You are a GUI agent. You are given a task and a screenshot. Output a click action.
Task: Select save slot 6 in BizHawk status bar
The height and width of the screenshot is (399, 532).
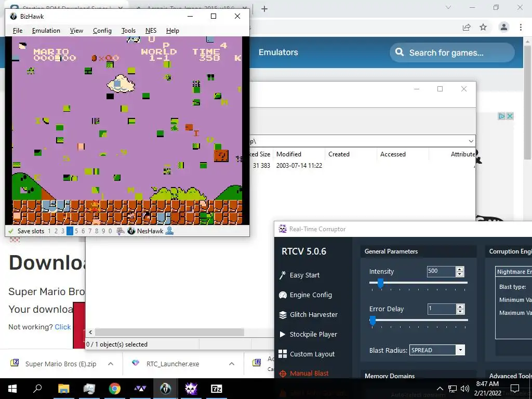point(83,231)
